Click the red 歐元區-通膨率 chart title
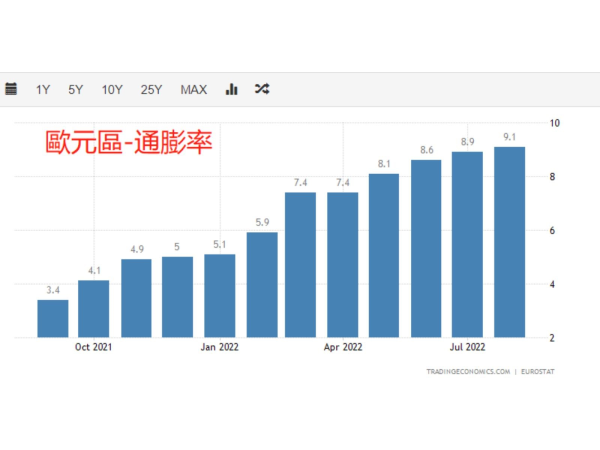Image resolution: width=600 pixels, height=450 pixels. pyautogui.click(x=128, y=141)
